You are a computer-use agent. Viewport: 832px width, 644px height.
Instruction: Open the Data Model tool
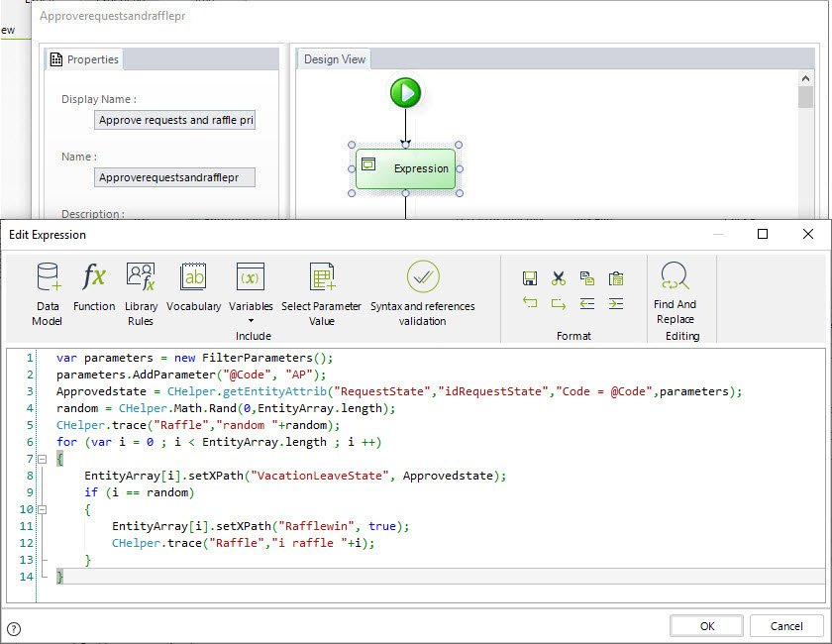coord(48,294)
